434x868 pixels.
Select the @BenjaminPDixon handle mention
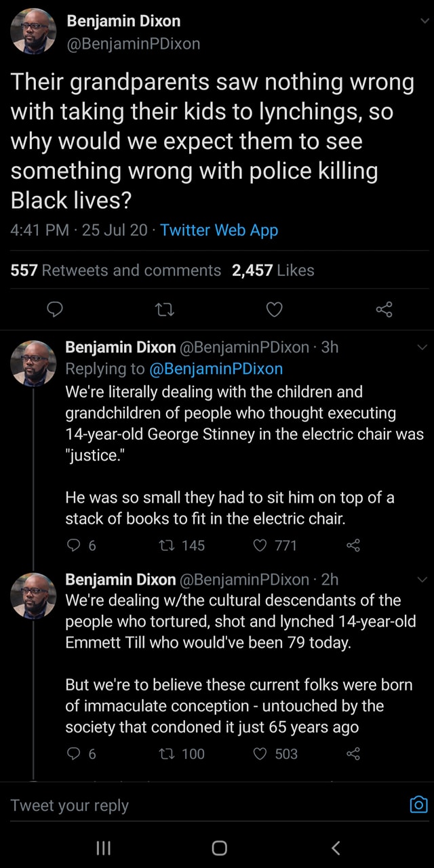point(216,369)
